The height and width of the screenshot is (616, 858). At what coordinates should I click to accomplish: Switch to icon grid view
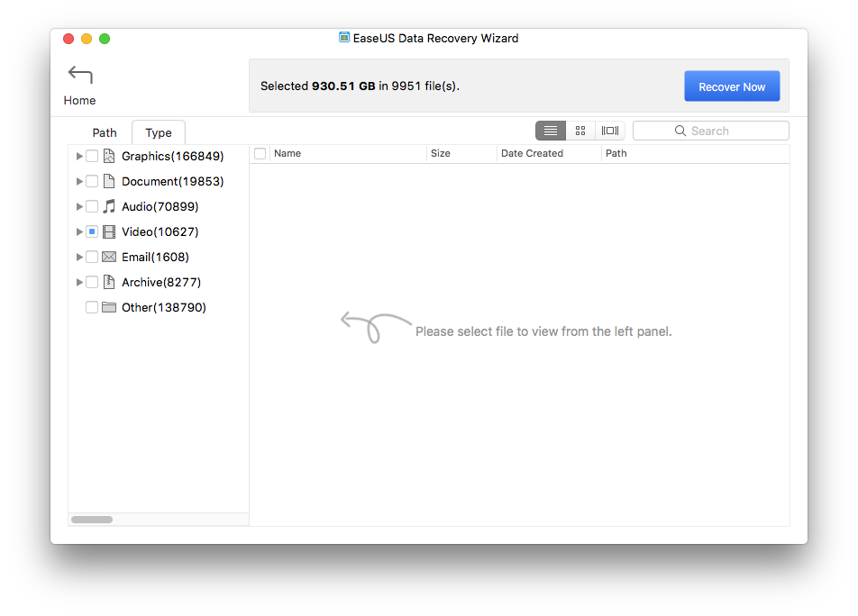point(580,131)
